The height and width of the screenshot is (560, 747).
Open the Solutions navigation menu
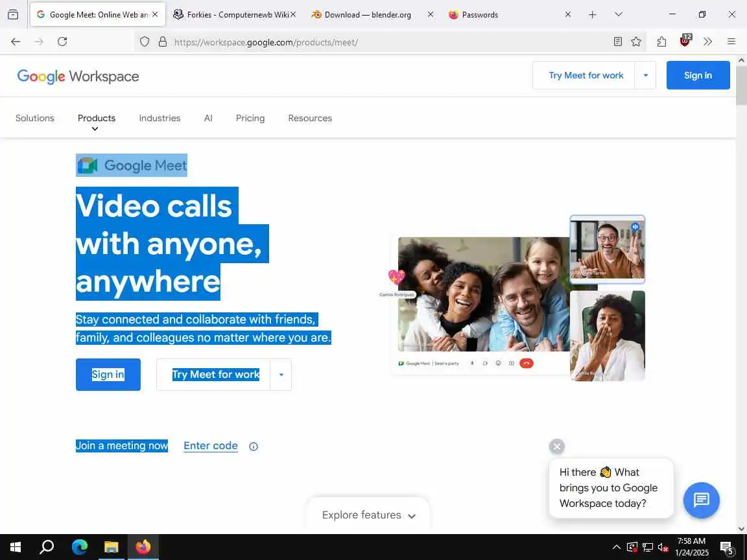(35, 118)
